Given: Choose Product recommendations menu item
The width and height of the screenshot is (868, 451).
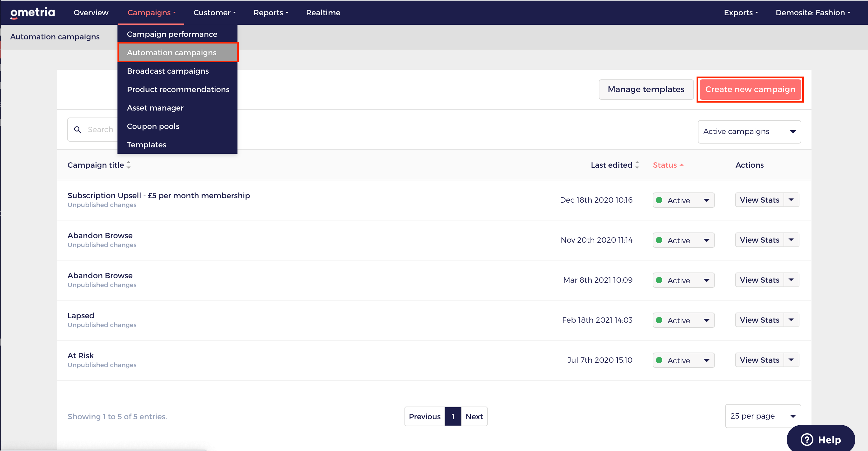Looking at the screenshot, I should 178,89.
